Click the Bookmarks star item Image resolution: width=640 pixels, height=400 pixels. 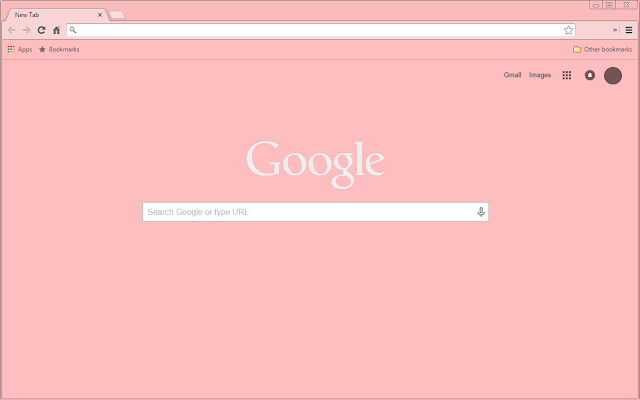point(58,49)
